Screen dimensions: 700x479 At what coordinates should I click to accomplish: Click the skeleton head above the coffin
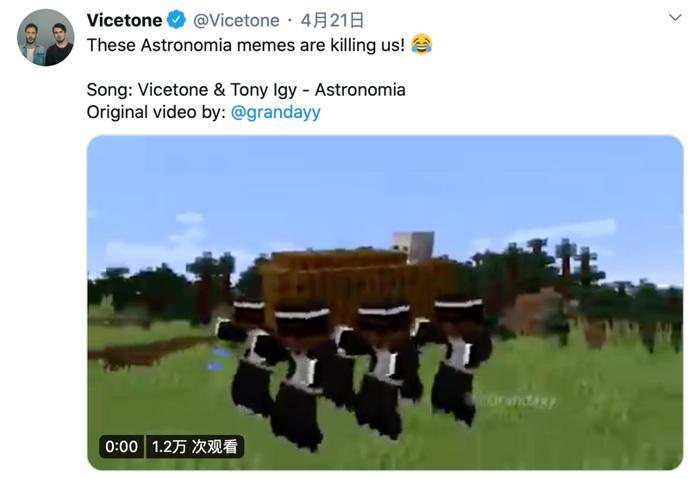pos(413,246)
